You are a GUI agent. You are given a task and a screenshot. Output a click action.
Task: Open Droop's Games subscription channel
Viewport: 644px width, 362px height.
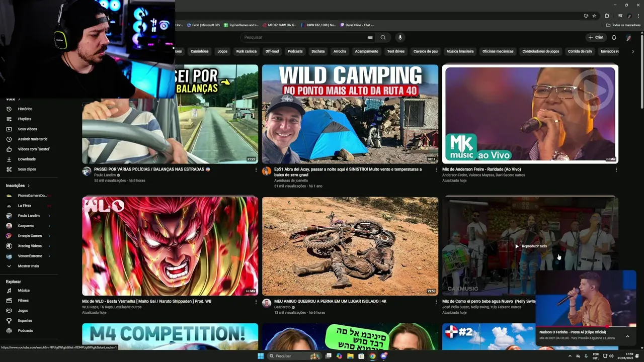pyautogui.click(x=30, y=236)
